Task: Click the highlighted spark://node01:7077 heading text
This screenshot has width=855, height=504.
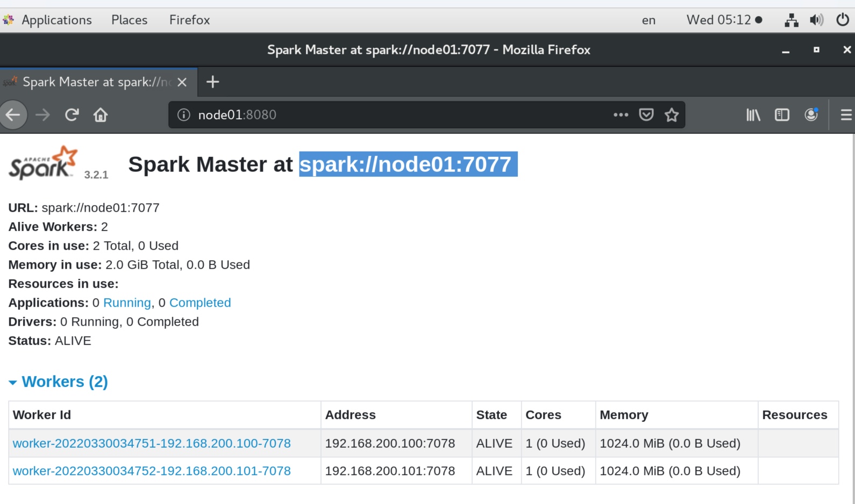Action: tap(408, 164)
